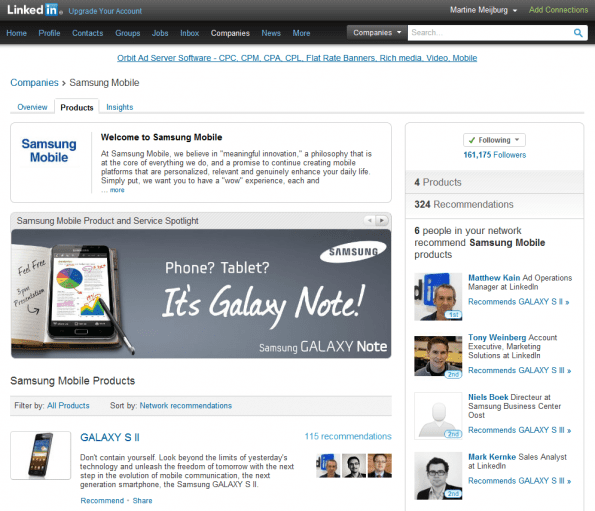
Task: View 115 recommendations link
Action: point(348,436)
